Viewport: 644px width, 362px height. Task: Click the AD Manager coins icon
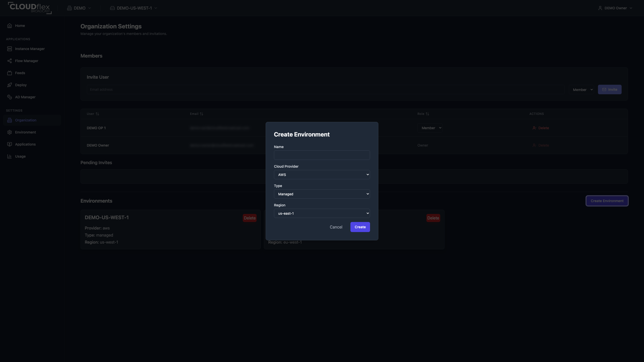(10, 97)
